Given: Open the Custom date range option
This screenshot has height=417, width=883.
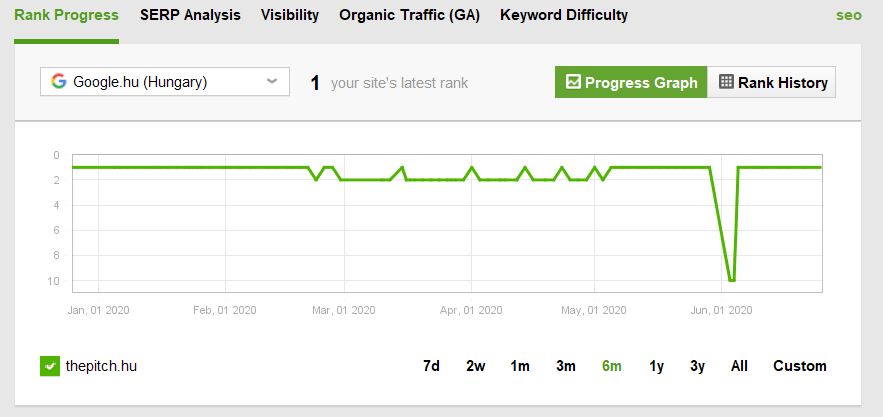Looking at the screenshot, I should point(800,366).
